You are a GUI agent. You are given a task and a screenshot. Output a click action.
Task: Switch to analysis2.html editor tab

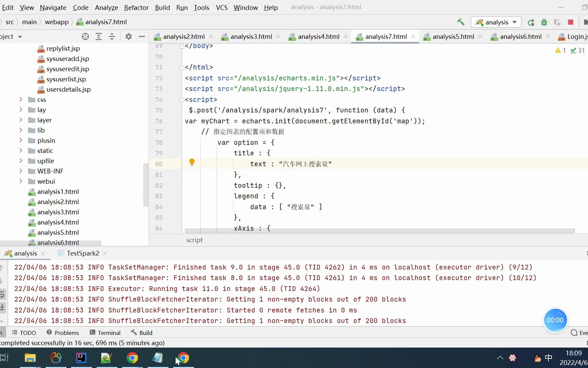[x=184, y=36]
